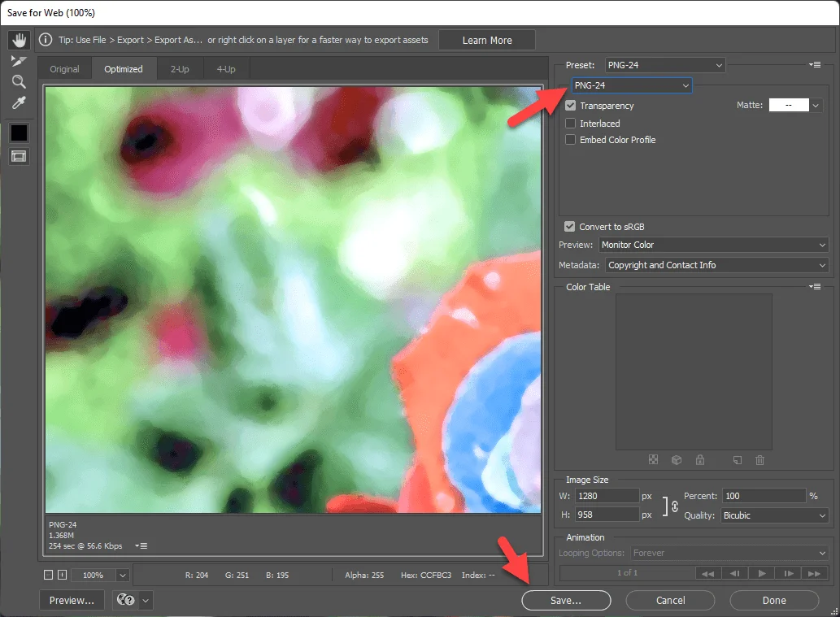The width and height of the screenshot is (840, 617).
Task: Click the browser preview globe icon
Action: click(126, 600)
